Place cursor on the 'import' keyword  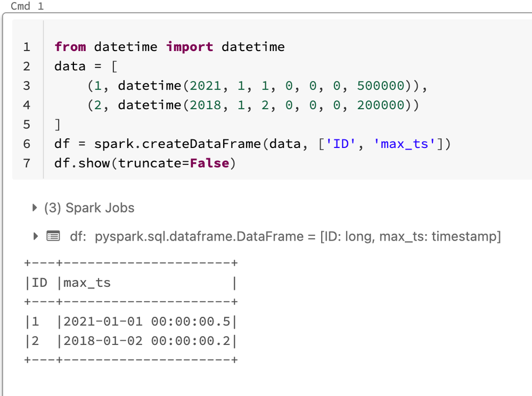190,47
